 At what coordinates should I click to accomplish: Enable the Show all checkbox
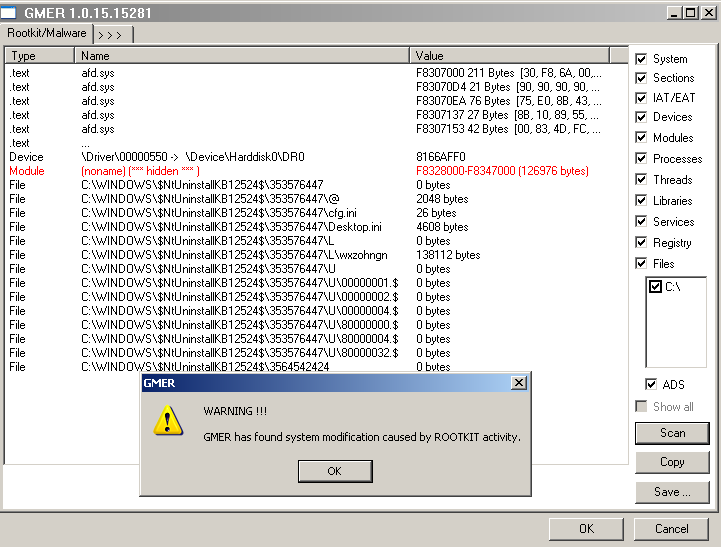[641, 406]
